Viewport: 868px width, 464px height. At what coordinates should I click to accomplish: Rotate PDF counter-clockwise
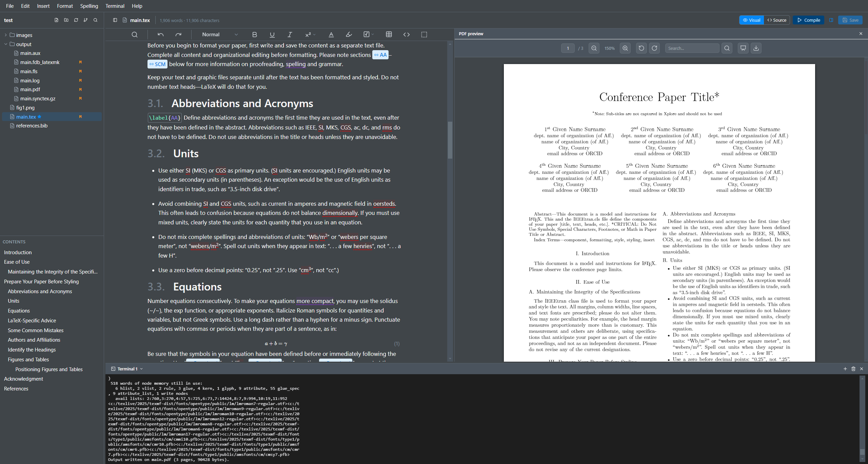pos(641,48)
